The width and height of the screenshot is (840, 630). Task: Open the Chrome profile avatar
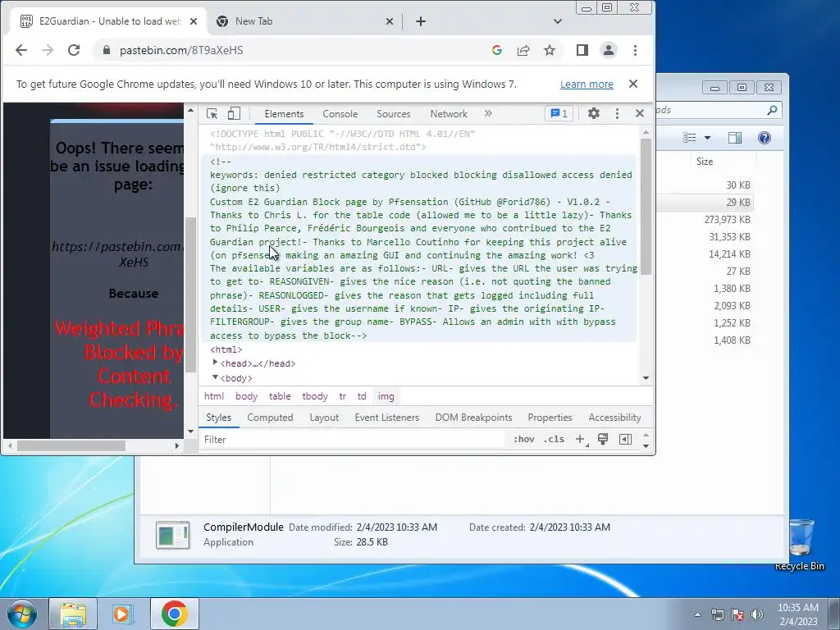pyautogui.click(x=609, y=50)
